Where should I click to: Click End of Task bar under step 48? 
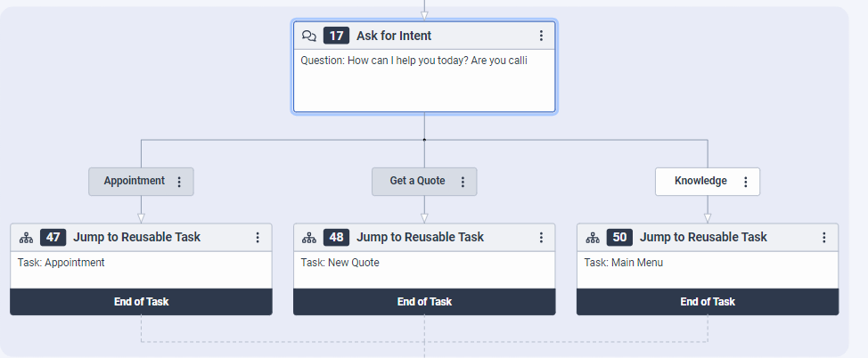(424, 301)
